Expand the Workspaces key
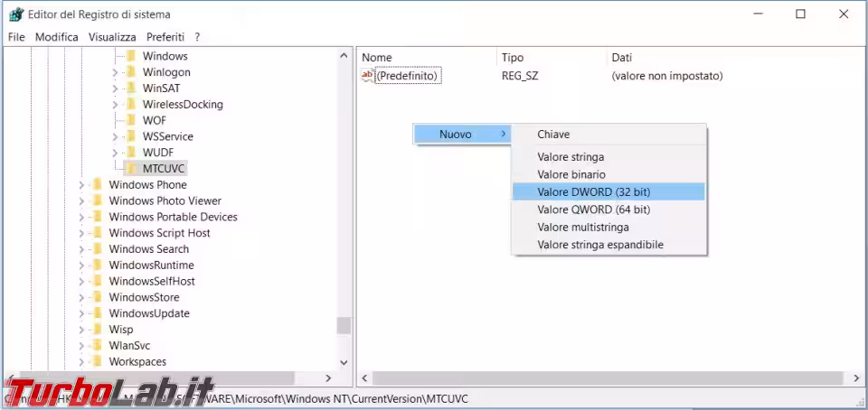This screenshot has height=410, width=868. tap(81, 362)
